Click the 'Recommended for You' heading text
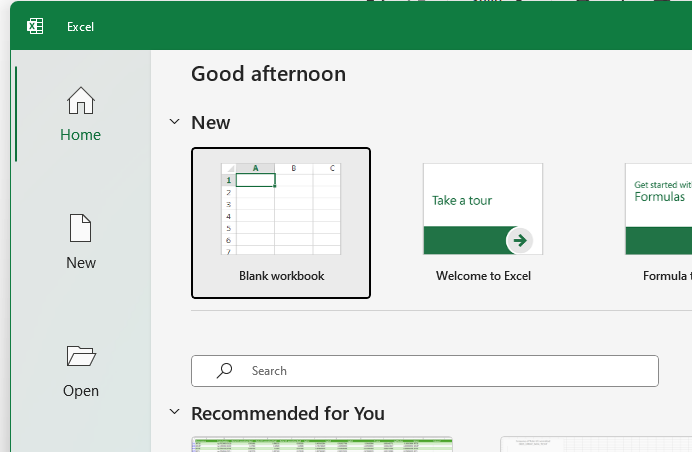 click(288, 414)
